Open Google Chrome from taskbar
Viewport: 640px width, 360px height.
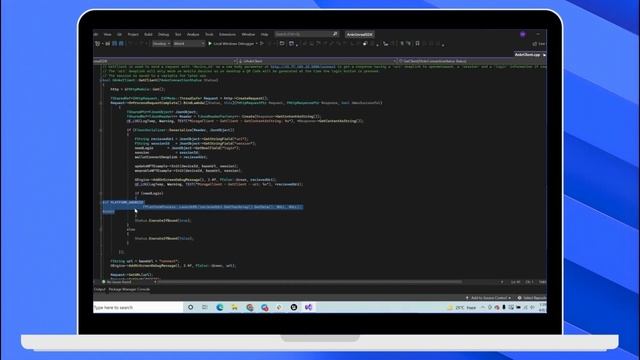coord(250,307)
